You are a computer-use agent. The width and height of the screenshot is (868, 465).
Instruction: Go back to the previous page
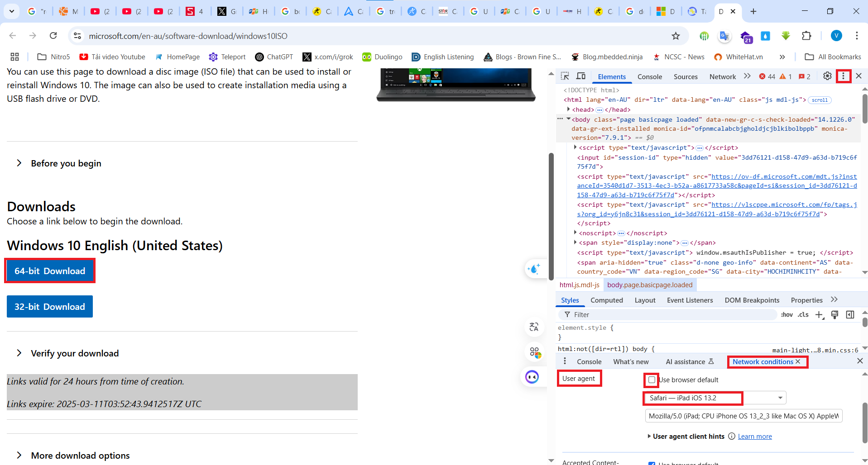click(13, 36)
